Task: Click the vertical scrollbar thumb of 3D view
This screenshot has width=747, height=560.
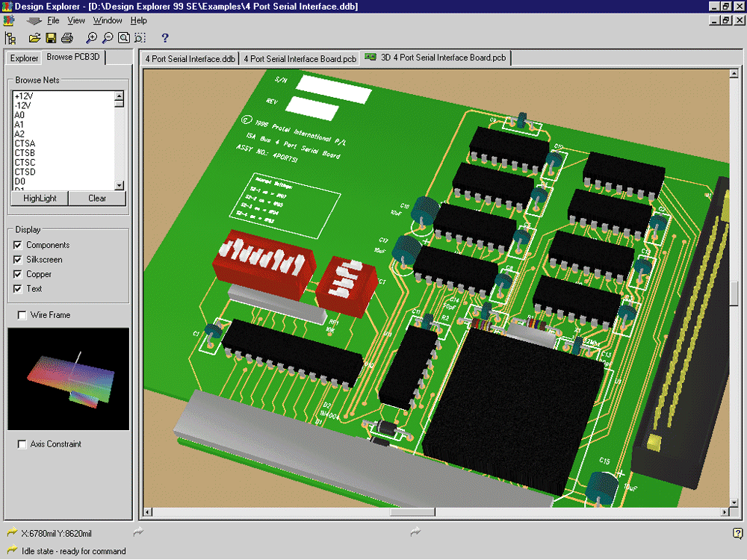Action: click(734, 294)
